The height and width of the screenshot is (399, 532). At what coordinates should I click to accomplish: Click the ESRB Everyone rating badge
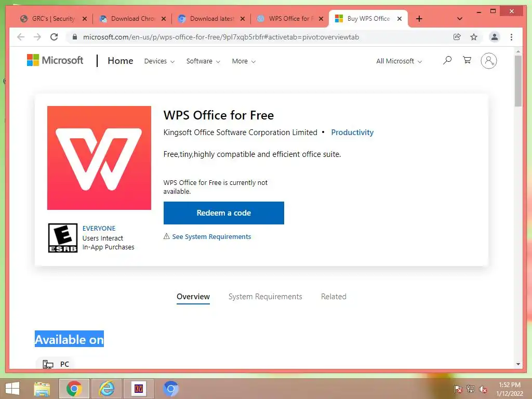63,238
